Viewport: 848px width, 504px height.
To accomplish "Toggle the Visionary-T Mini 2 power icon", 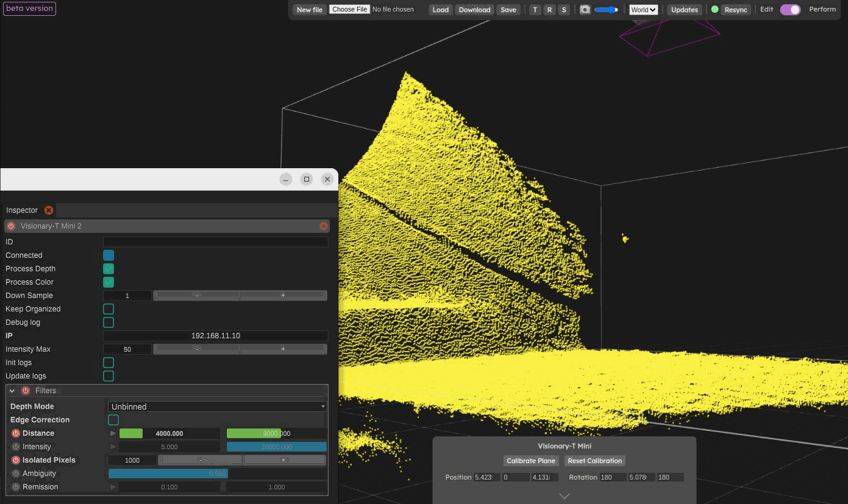I will (11, 226).
